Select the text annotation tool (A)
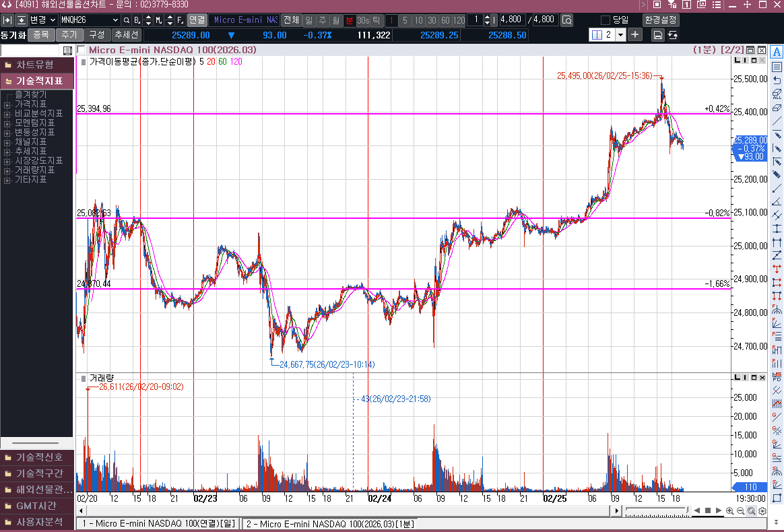The width and height of the screenshot is (784, 532). [777, 53]
